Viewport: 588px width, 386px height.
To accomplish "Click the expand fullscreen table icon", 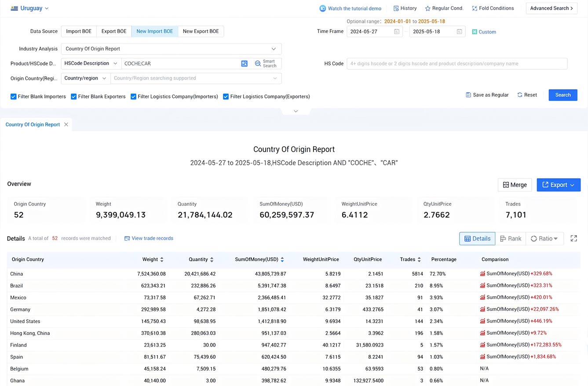I will [573, 238].
